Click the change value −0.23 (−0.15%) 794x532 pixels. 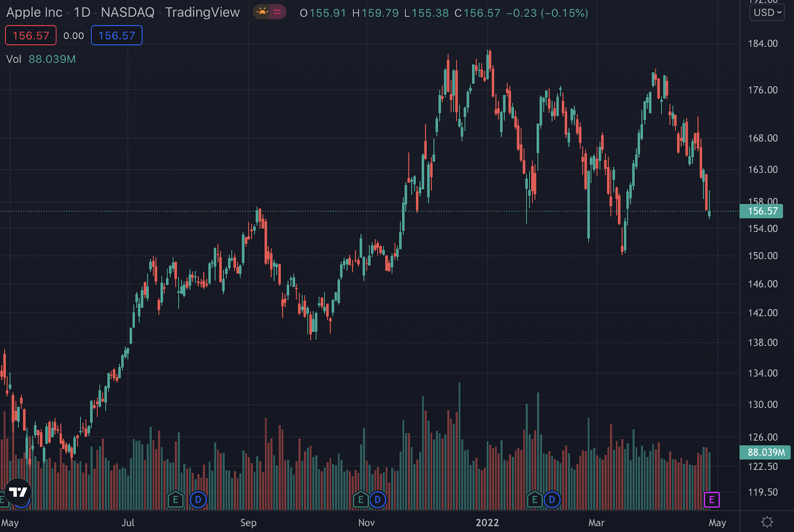coord(547,13)
